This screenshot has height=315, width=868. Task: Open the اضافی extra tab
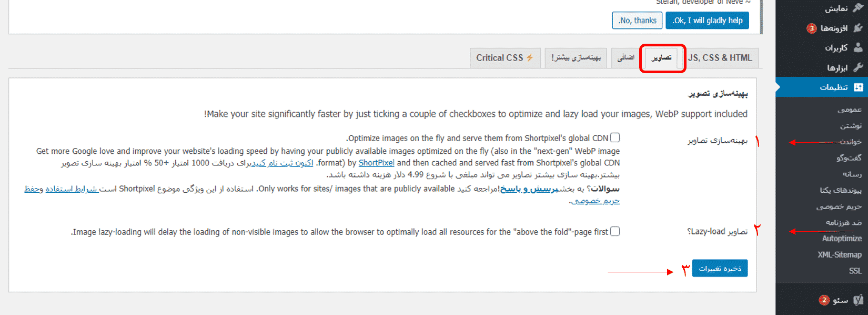[626, 58]
